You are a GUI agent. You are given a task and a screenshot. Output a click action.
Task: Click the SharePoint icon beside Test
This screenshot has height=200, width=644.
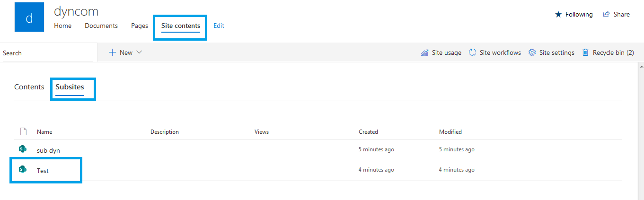click(22, 169)
